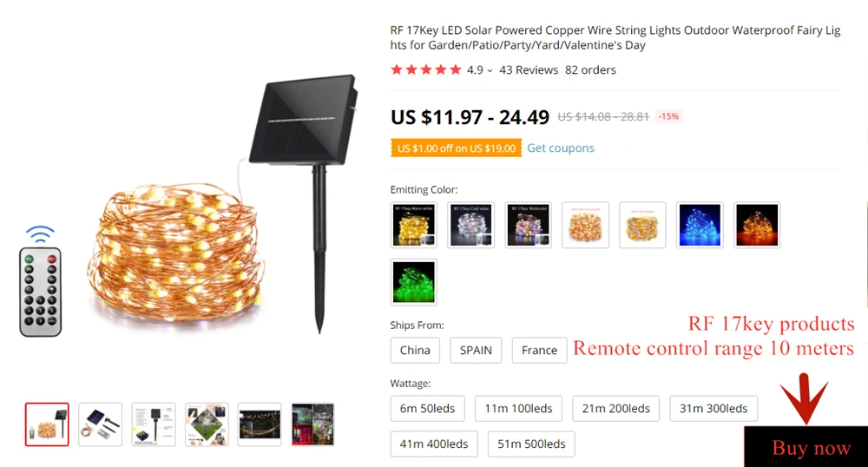Expand the 4.9 rating dropdown arrow
The height and width of the screenshot is (467, 868).
coord(490,71)
